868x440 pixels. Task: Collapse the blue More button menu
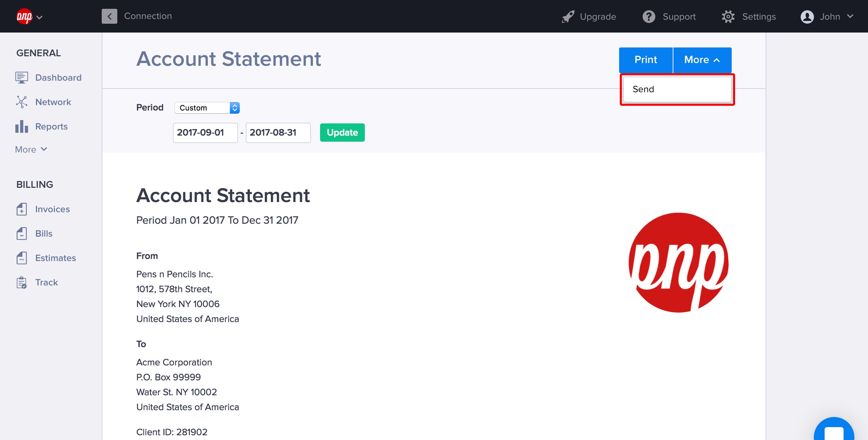[702, 60]
